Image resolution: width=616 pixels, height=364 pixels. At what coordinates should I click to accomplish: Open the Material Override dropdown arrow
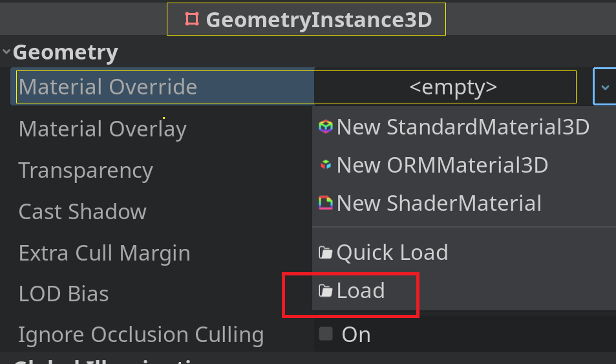(604, 87)
